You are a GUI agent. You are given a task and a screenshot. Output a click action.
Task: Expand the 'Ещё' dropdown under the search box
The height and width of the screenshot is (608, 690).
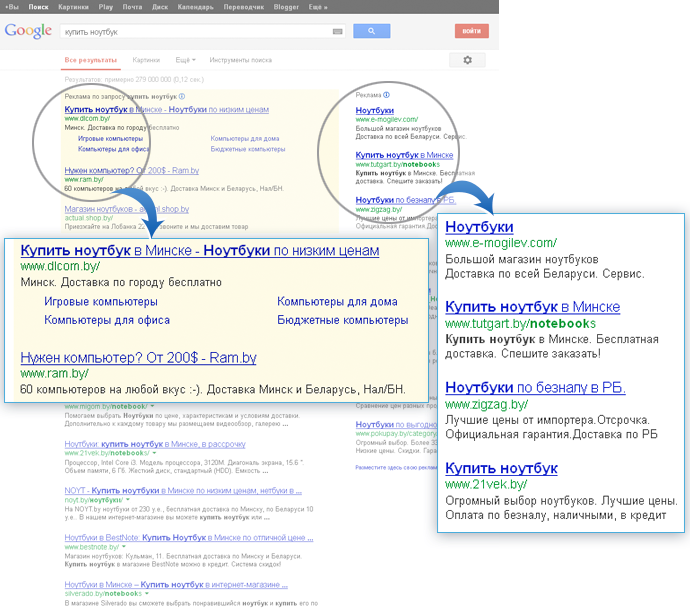[185, 60]
